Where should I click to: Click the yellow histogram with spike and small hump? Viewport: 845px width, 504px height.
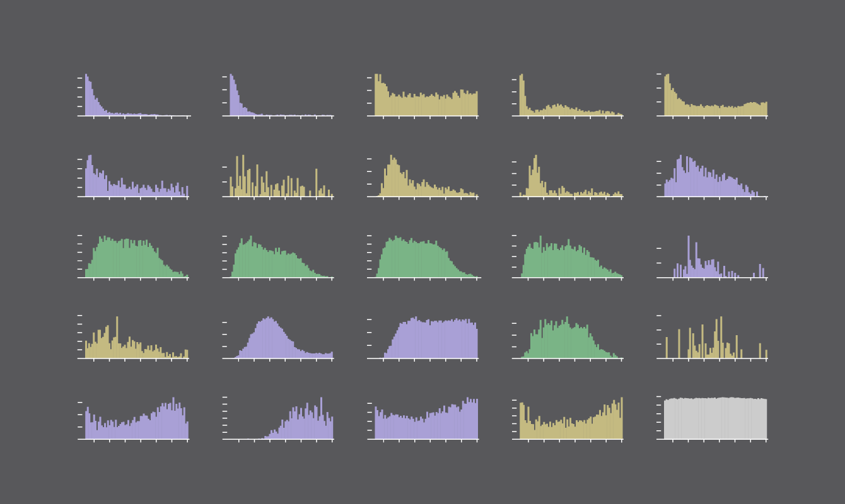click(x=570, y=96)
